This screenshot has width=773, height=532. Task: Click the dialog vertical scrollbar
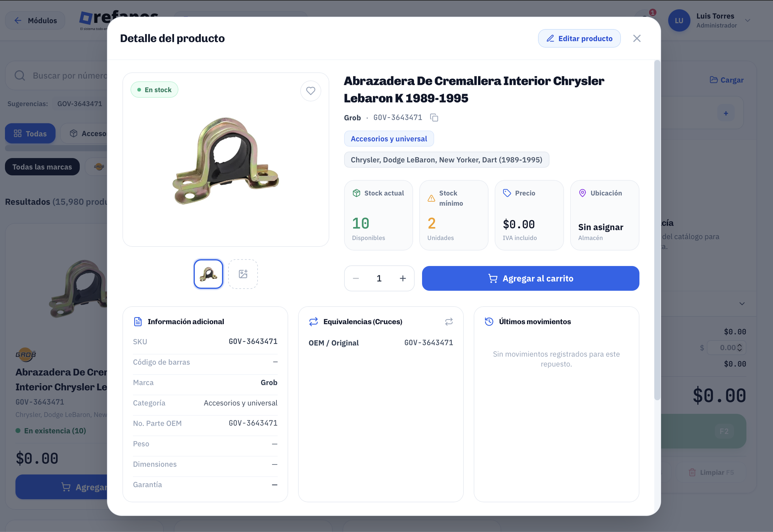tap(657, 230)
